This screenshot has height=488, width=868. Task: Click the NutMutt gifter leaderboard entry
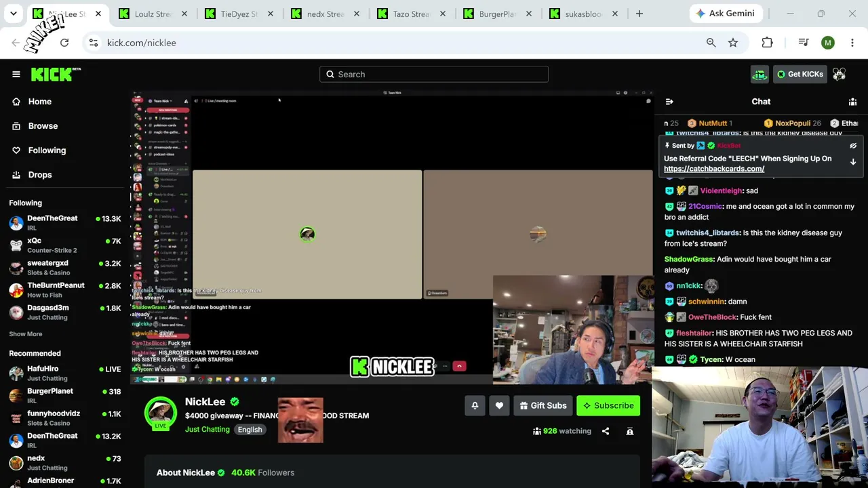[710, 123]
